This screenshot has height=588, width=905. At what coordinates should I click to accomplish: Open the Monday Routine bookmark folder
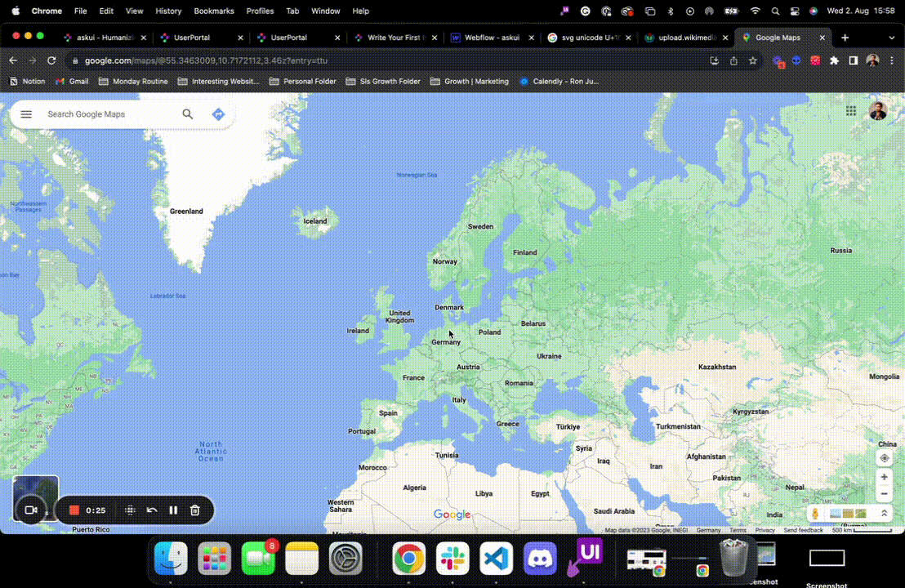click(x=133, y=82)
